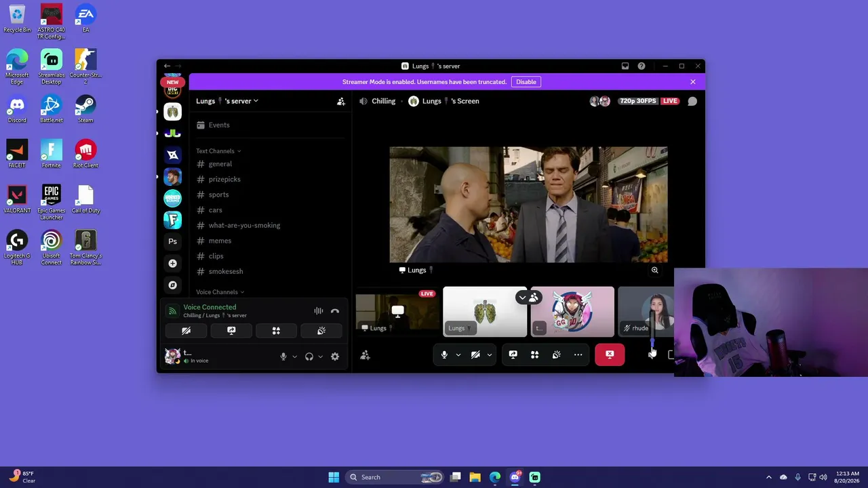Open Discord help question mark icon

tap(642, 66)
